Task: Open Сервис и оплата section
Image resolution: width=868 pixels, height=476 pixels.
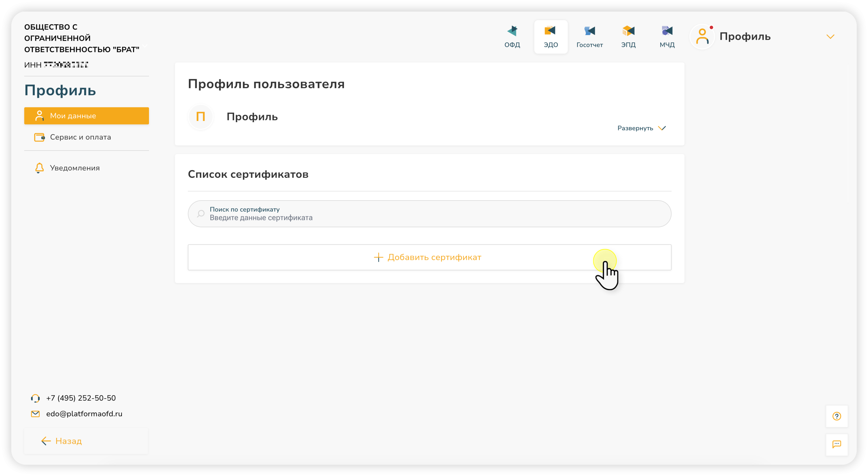Action: point(80,137)
